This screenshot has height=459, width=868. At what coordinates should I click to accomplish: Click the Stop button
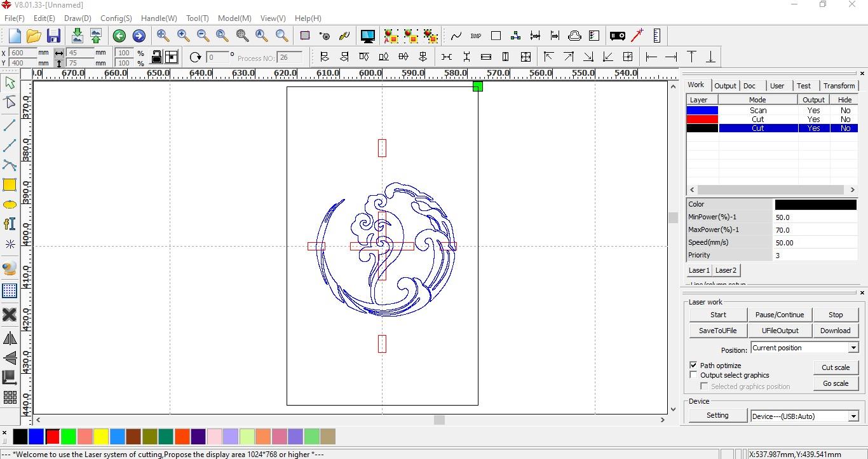point(836,315)
